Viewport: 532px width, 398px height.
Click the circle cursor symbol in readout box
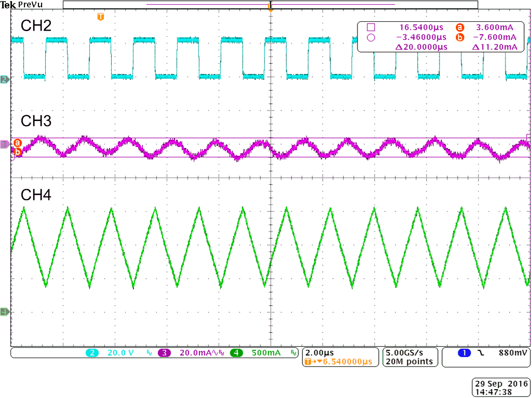(x=370, y=37)
